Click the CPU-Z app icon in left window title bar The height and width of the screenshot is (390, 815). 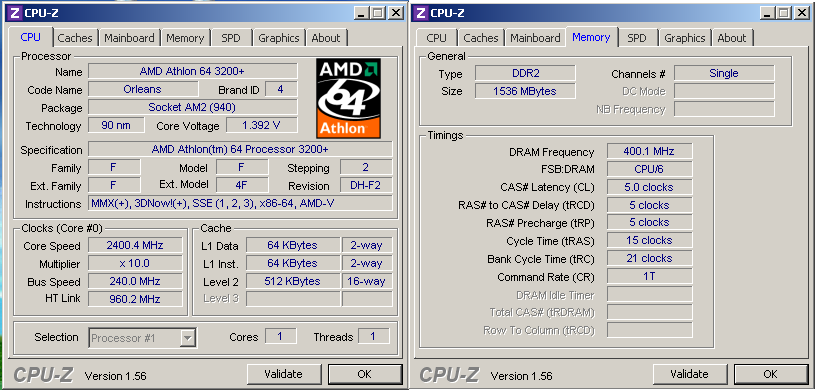[x=15, y=13]
